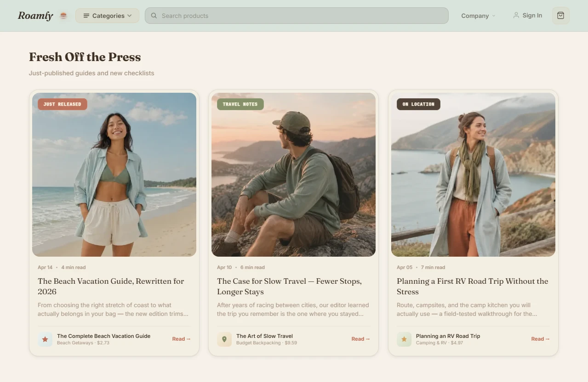Expand the Company menu
Viewport: 588px width, 382px height.
(478, 16)
